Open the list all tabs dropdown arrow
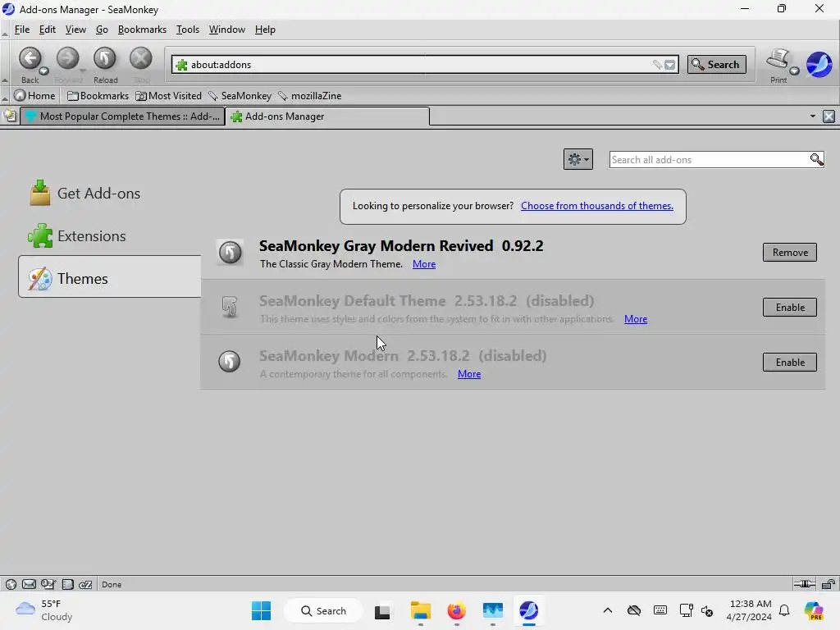 (813, 116)
